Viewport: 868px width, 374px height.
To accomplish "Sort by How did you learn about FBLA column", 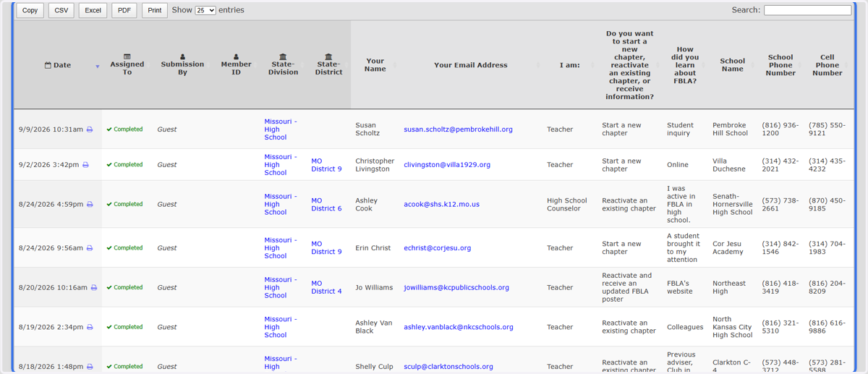I will (x=685, y=65).
